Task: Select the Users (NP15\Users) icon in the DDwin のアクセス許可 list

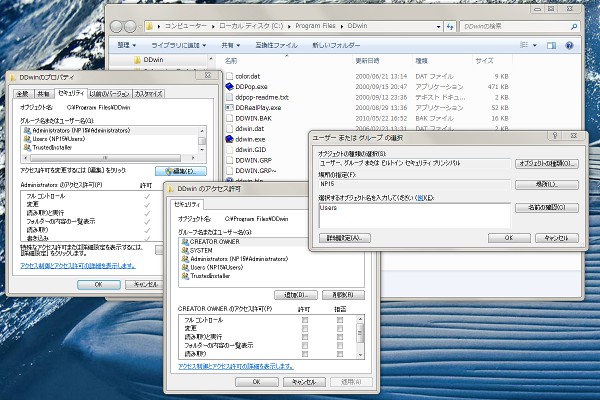Action: click(x=185, y=267)
